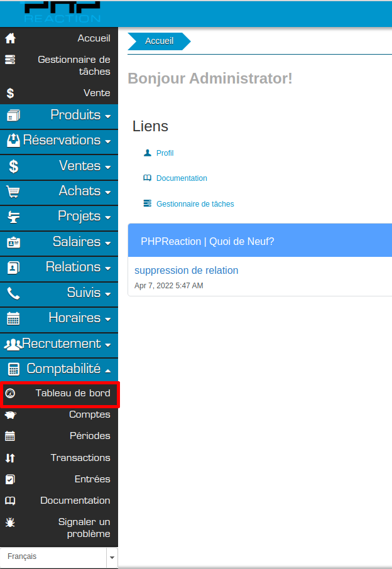The width and height of the screenshot is (392, 569).
Task: Click the Entrées checklist icon
Action: pos(10,479)
